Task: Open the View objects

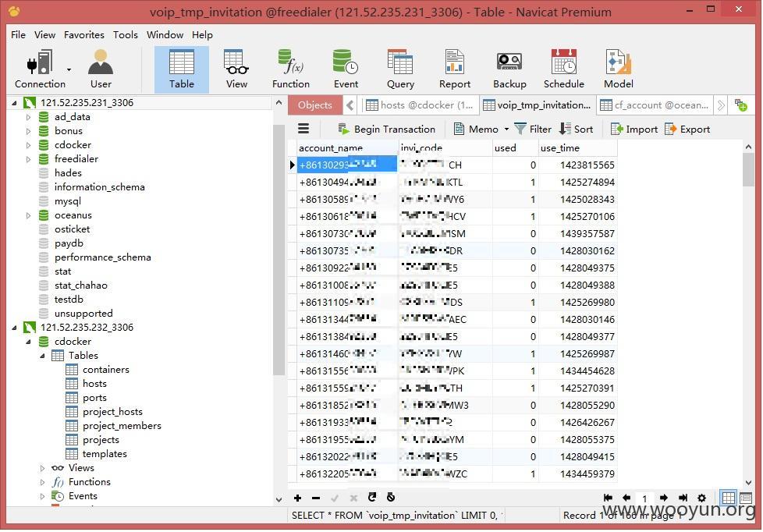Action: point(236,69)
